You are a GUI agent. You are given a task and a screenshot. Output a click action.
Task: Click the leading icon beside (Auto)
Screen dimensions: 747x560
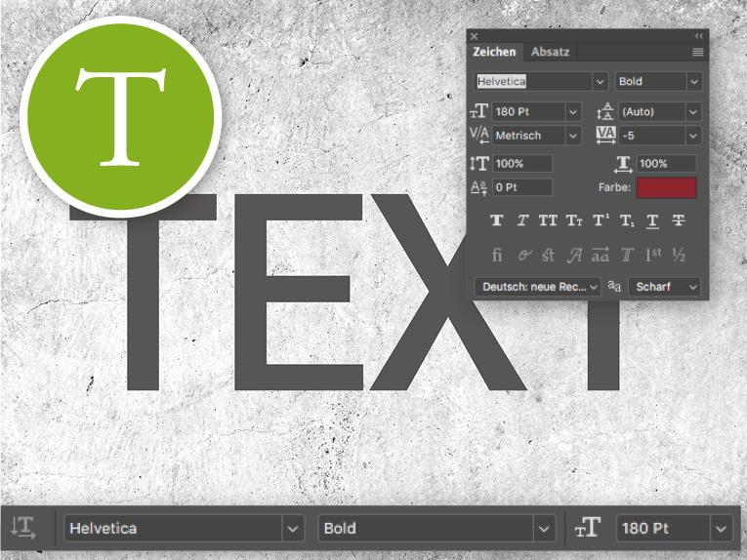(x=605, y=112)
